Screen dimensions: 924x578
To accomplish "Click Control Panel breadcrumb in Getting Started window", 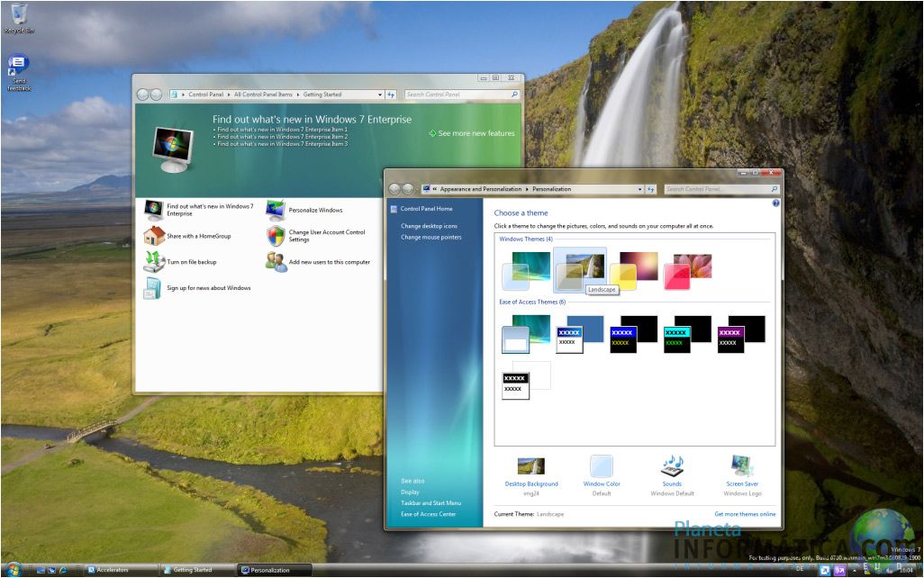I will point(205,95).
